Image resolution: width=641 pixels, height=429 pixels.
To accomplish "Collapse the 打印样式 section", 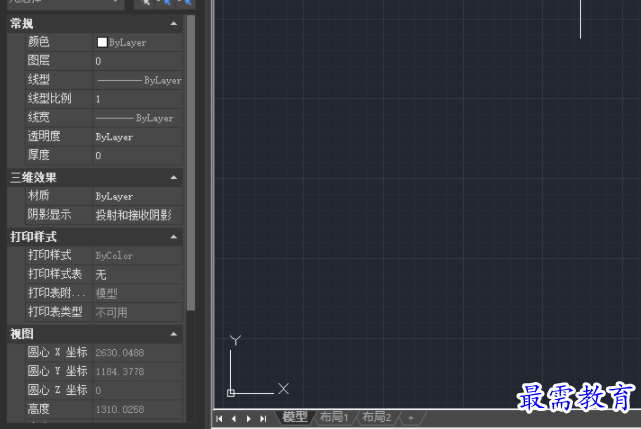I will [174, 237].
